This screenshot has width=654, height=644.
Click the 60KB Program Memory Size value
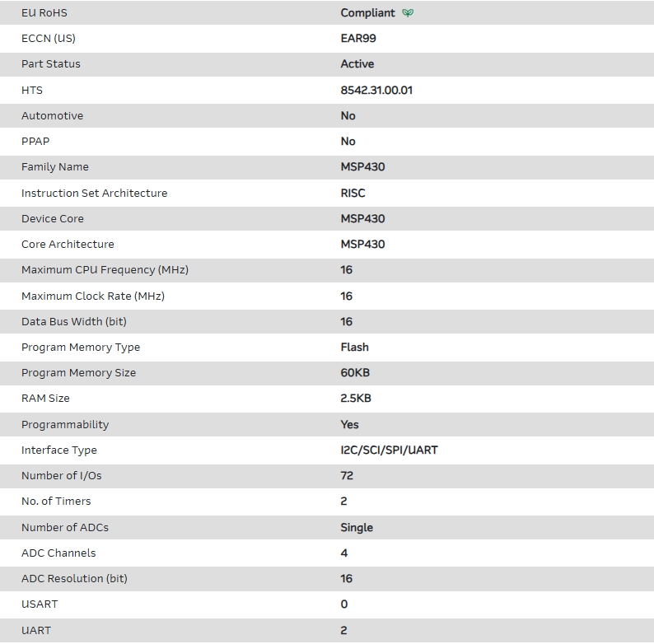[x=355, y=373]
